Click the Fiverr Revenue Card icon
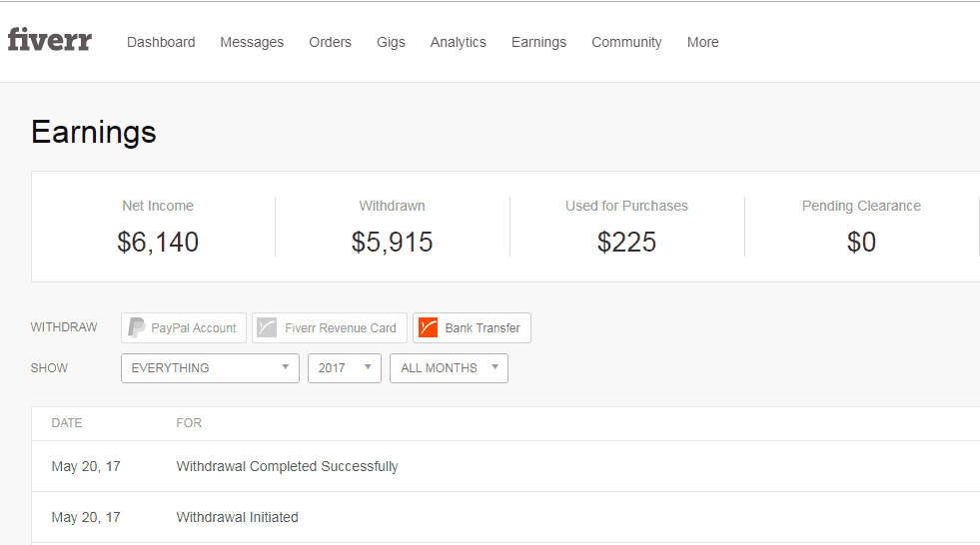 tap(267, 327)
